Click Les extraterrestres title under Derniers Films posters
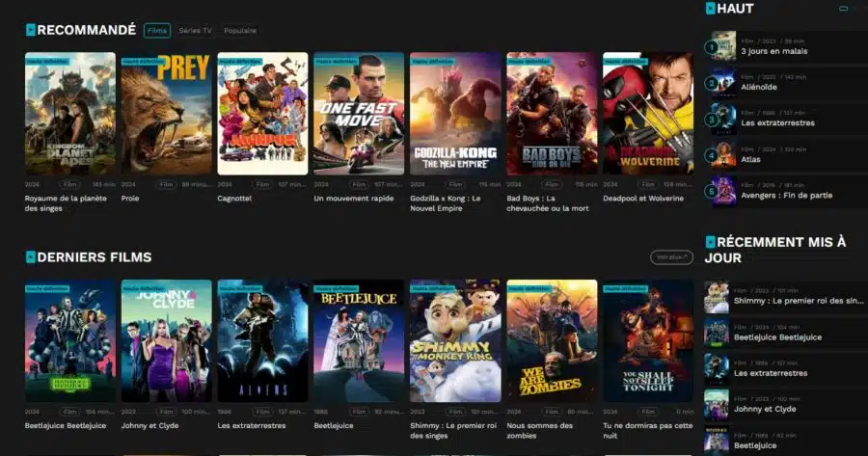This screenshot has width=868, height=456. coord(252,425)
